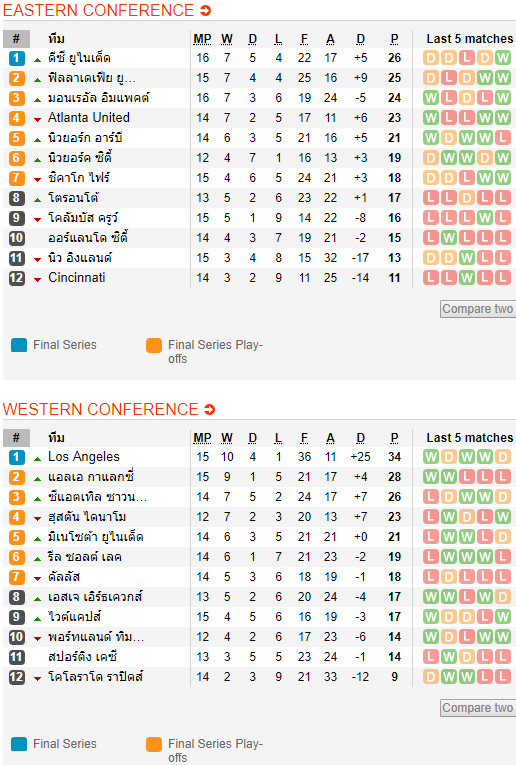The height and width of the screenshot is (765, 516).
Task: Open the Western Conference arrow icon
Action: (210, 409)
